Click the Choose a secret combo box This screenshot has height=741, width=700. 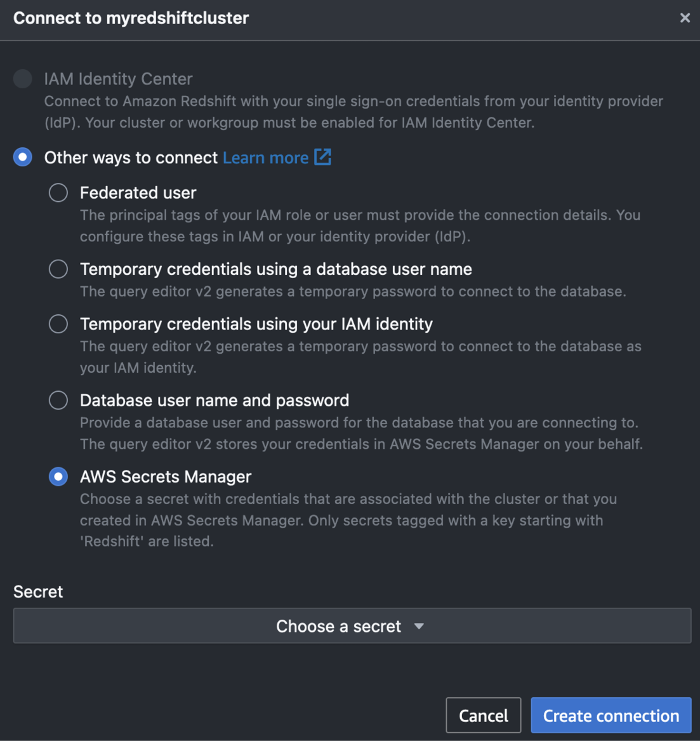click(350, 625)
